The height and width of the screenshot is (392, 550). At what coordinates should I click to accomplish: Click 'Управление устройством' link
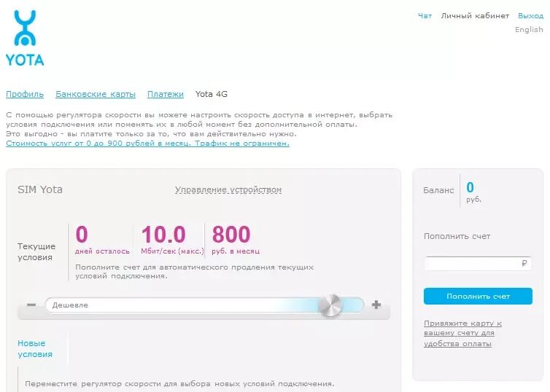[228, 189]
